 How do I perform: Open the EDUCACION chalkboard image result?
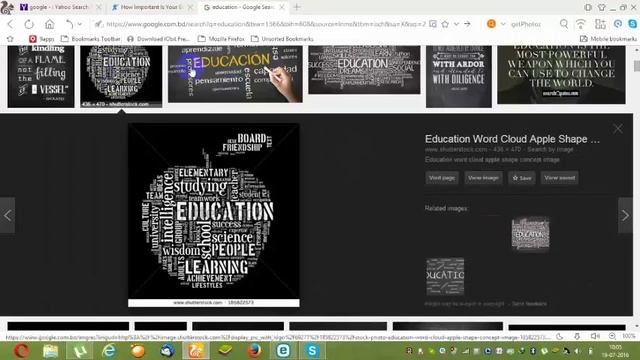click(x=235, y=73)
